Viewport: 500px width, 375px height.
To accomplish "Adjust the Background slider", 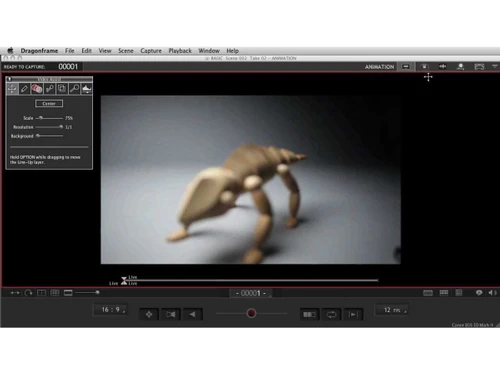I will pyautogui.click(x=49, y=136).
